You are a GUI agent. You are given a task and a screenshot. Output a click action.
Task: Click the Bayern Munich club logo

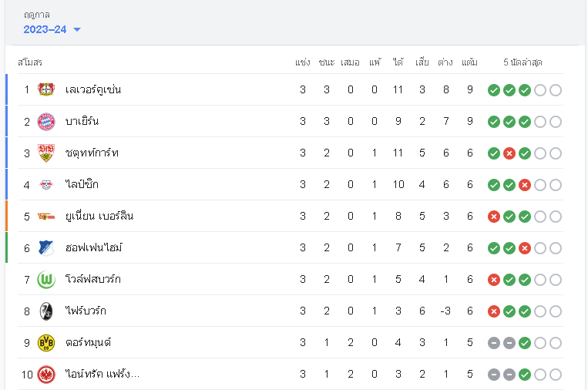tap(46, 122)
